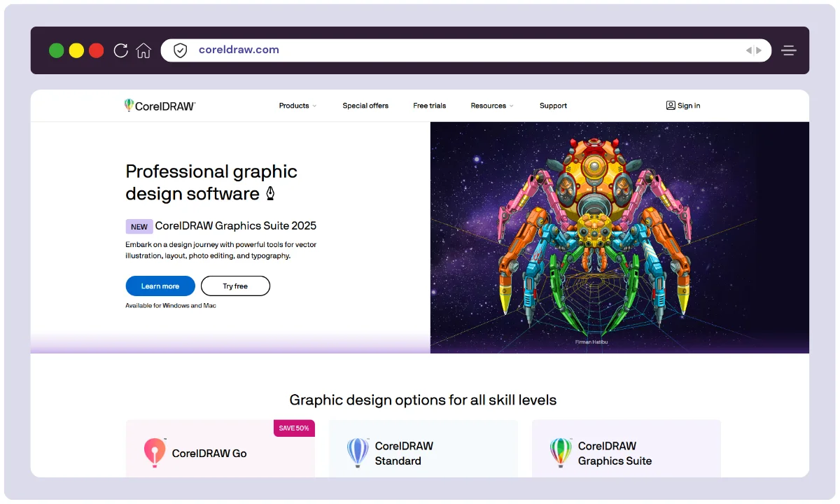Screen dimensions: 840x504
Task: Click the SAVE 50% badge
Action: (294, 428)
